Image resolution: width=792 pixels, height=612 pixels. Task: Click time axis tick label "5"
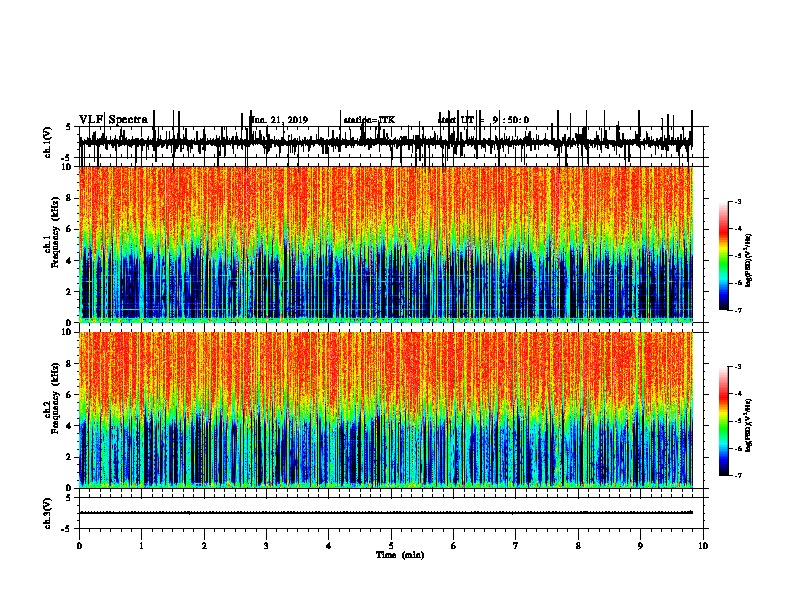[x=391, y=546]
